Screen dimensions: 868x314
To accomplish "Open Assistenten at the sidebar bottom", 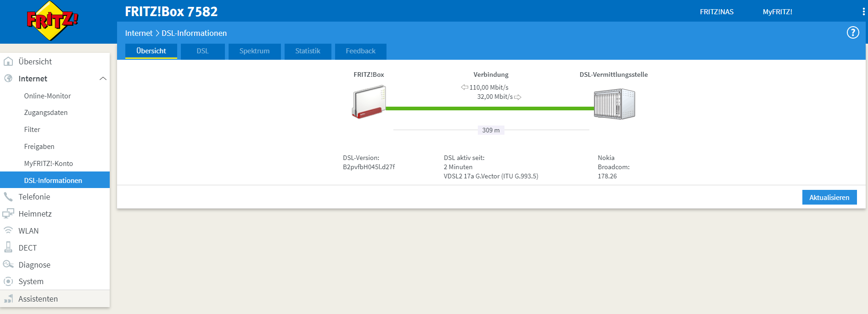I will pyautogui.click(x=55, y=299).
